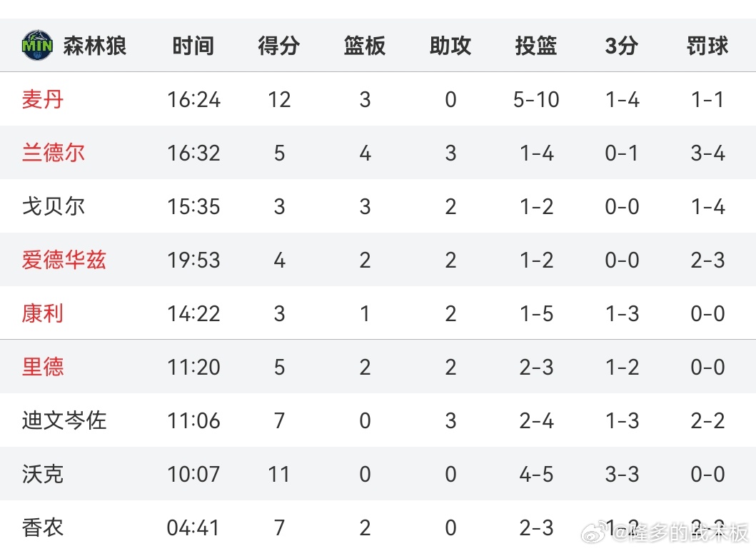Open player 爱德华兹 profile link

click(x=64, y=260)
